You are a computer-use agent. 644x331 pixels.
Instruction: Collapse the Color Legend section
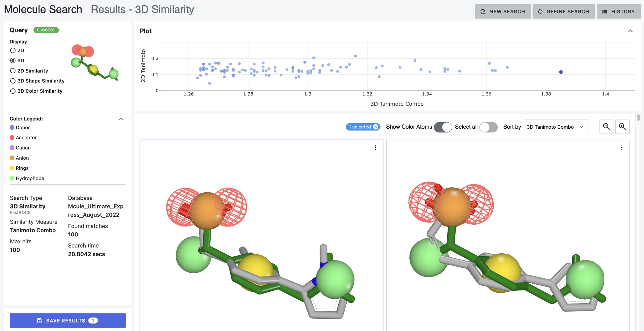pos(121,118)
